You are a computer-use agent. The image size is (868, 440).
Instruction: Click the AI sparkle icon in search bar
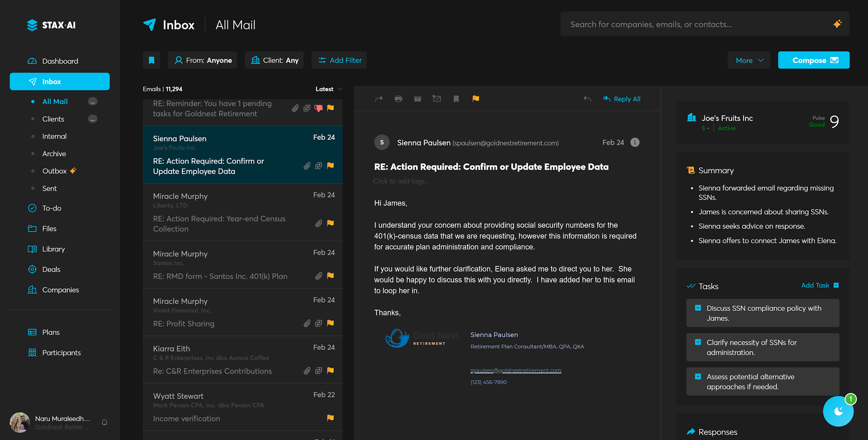coord(837,24)
